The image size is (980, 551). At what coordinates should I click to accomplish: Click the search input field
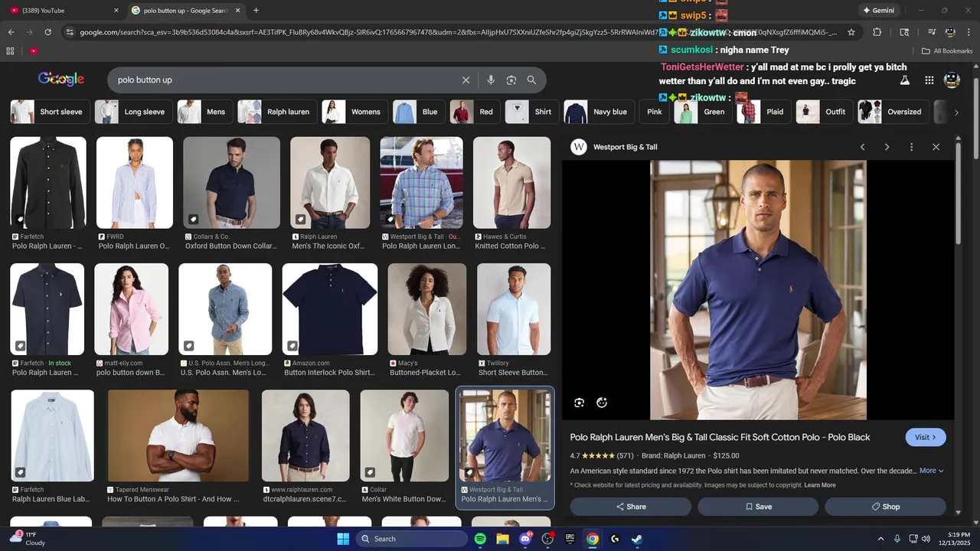tap(283, 80)
